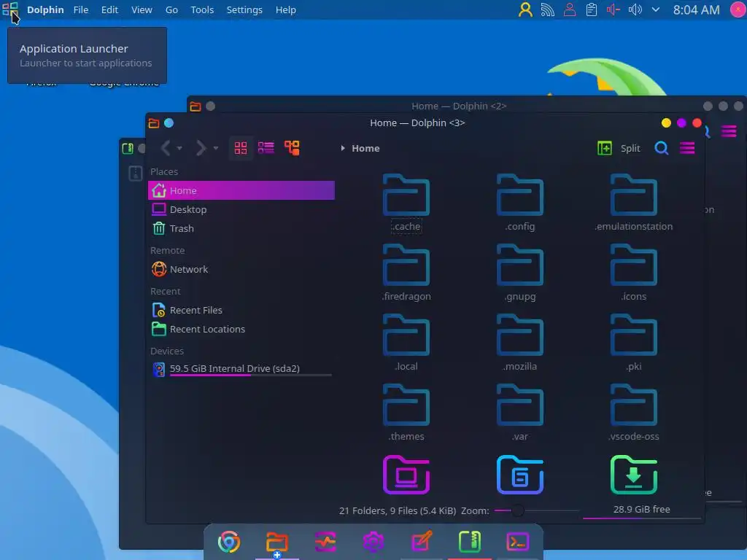
Task: Select the .emulationstation folder
Action: [x=634, y=203]
